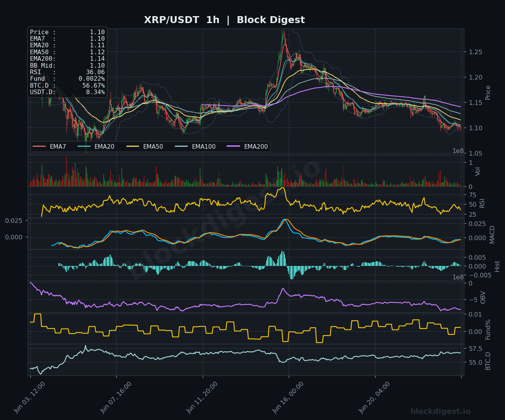Viewport: 505px width, 420px height.
Task: Click the MACD axis label
Action: pos(492,234)
